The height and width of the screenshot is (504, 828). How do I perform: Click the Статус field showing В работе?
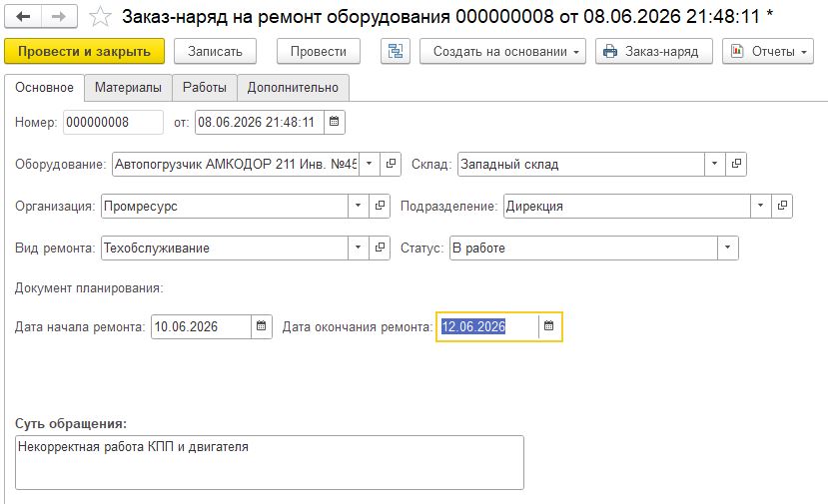pos(583,248)
